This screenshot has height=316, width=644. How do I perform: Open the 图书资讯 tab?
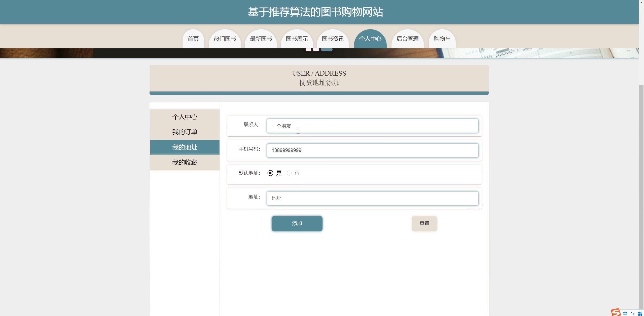click(x=333, y=39)
